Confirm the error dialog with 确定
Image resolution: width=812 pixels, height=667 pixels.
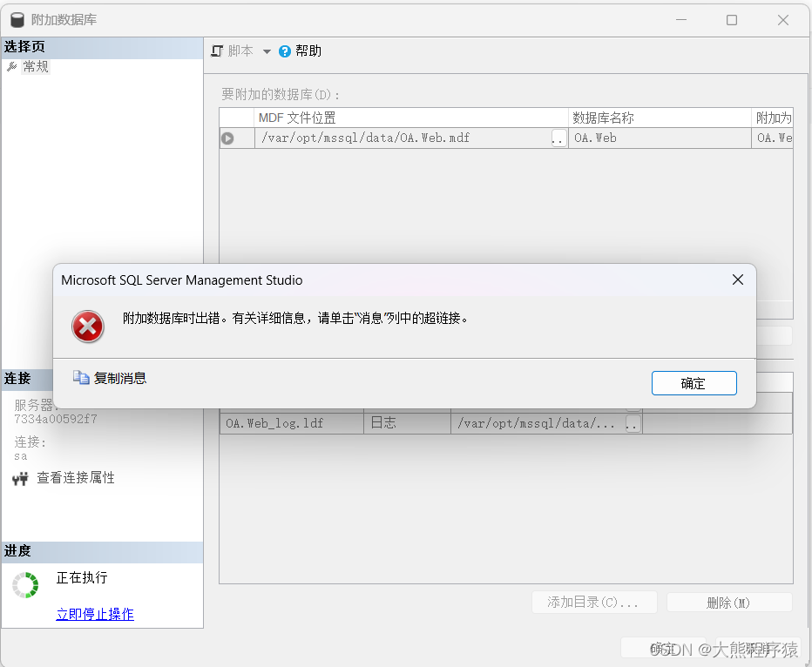point(694,382)
